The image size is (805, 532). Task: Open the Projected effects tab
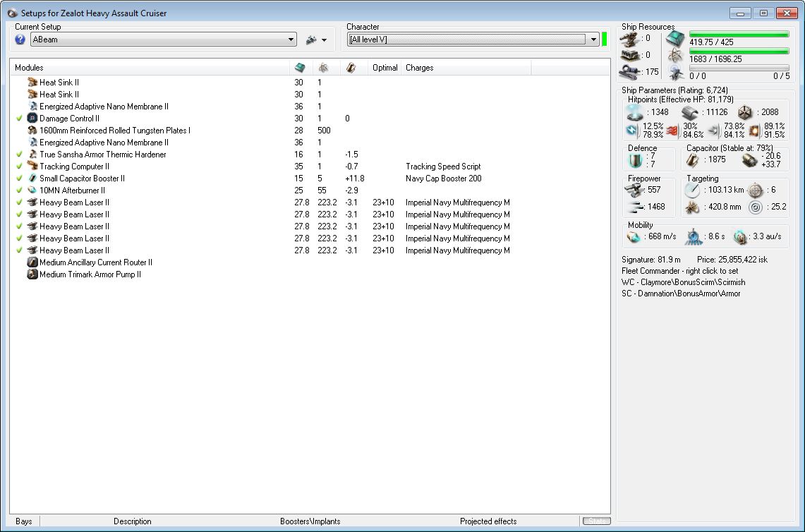tap(488, 521)
